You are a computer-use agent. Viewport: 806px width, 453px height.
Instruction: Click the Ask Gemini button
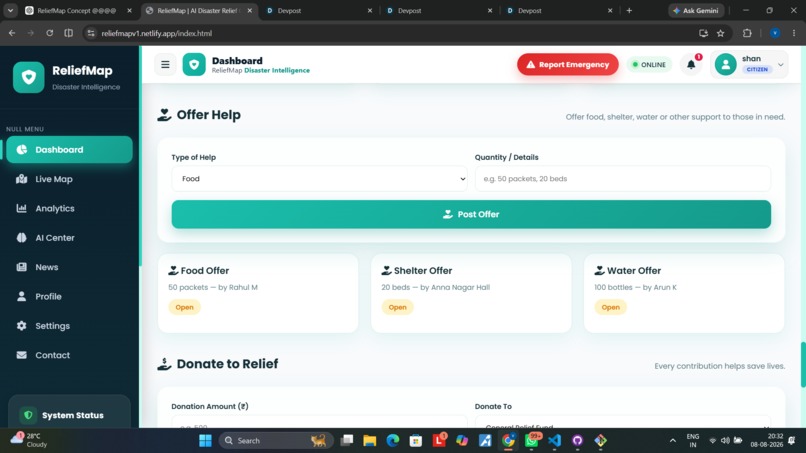(x=696, y=10)
